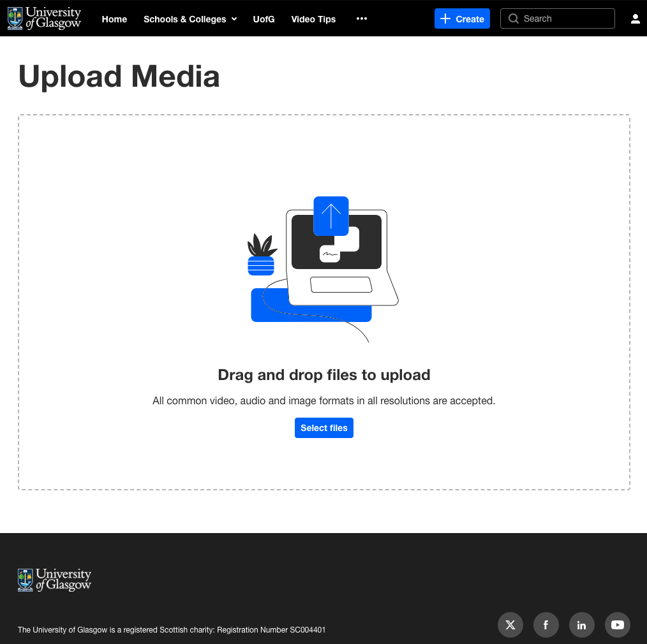Expand the Schools & Colleges dropdown
The width and height of the screenshot is (647, 644).
point(190,19)
